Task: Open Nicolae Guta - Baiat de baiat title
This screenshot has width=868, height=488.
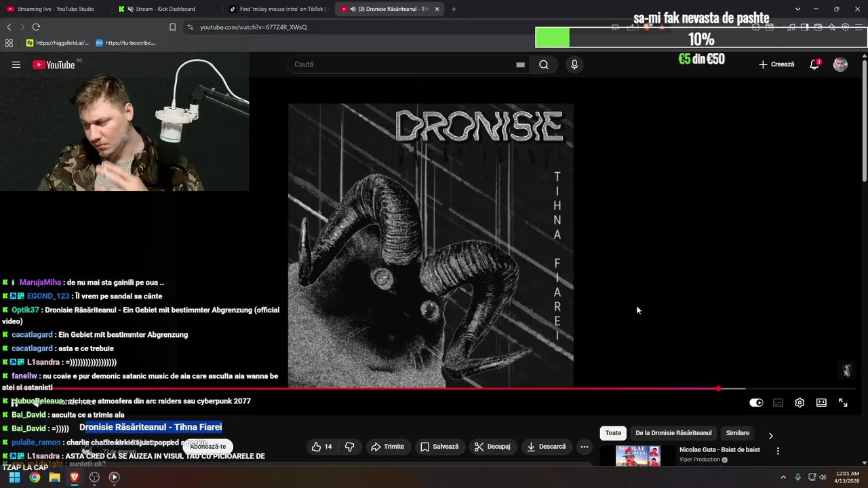Action: pyautogui.click(x=719, y=449)
